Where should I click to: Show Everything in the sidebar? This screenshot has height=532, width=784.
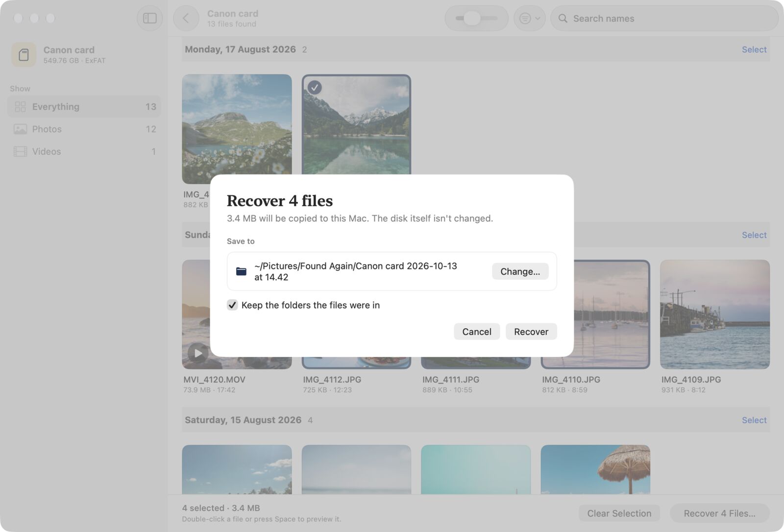84,106
